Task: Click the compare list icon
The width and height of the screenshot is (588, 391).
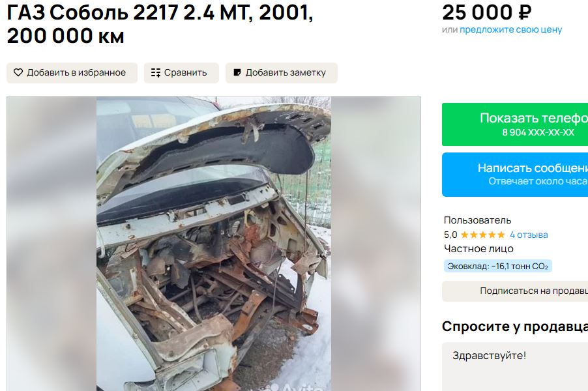Action: [x=156, y=73]
